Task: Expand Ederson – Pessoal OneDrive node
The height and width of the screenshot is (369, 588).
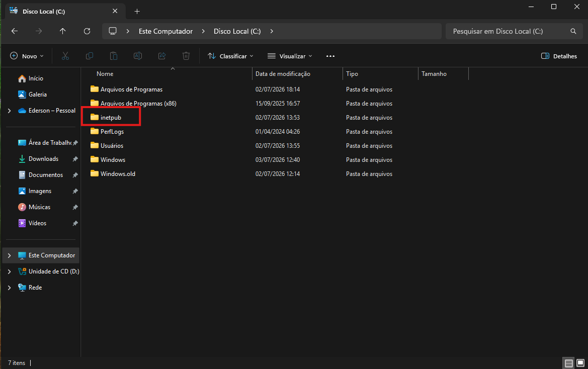Action: [x=10, y=111]
